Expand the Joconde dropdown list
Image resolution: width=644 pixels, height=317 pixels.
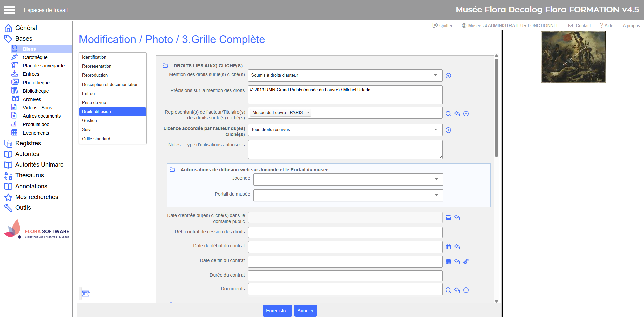pyautogui.click(x=348, y=179)
